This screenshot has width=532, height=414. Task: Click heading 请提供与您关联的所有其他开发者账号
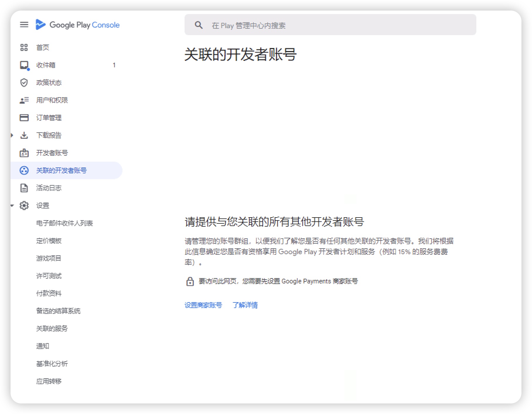[274, 222]
